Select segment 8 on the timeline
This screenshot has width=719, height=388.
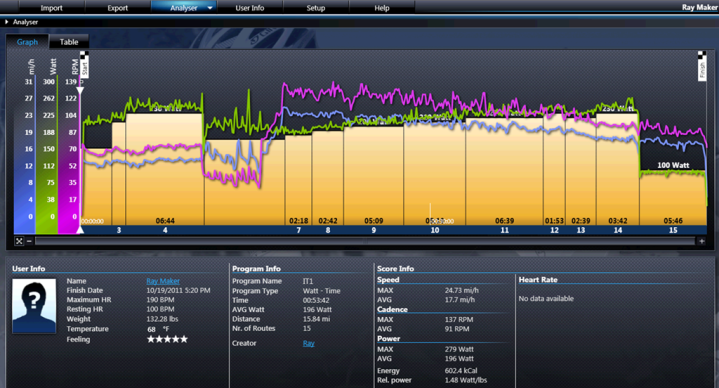[x=328, y=230]
